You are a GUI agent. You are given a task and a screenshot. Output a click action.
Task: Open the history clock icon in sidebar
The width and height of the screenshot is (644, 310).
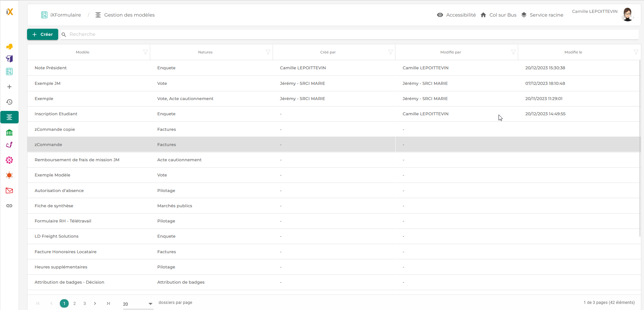9,102
